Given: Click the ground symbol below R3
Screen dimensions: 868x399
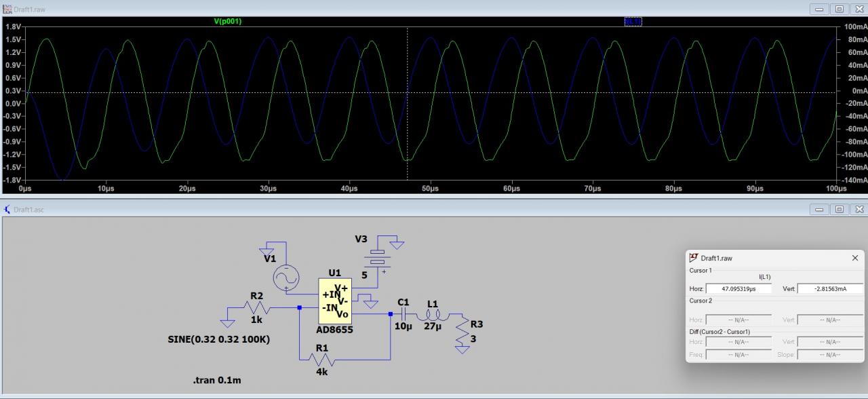Looking at the screenshot, I should point(462,349).
